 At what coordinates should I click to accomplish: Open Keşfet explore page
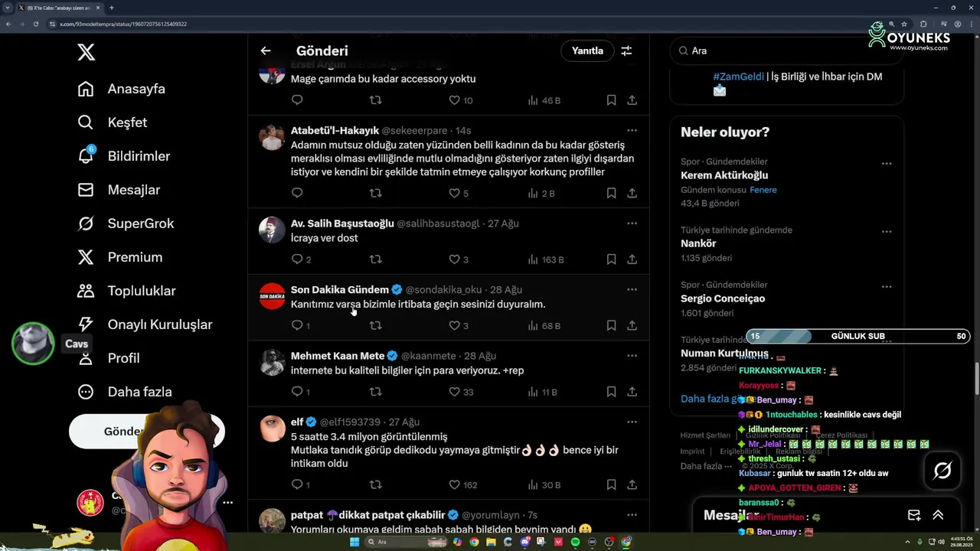tap(113, 122)
